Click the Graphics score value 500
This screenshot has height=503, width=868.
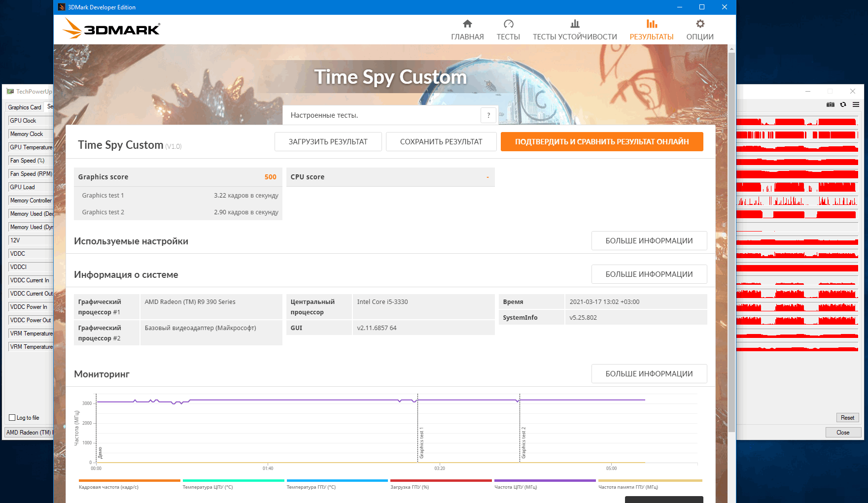[270, 177]
